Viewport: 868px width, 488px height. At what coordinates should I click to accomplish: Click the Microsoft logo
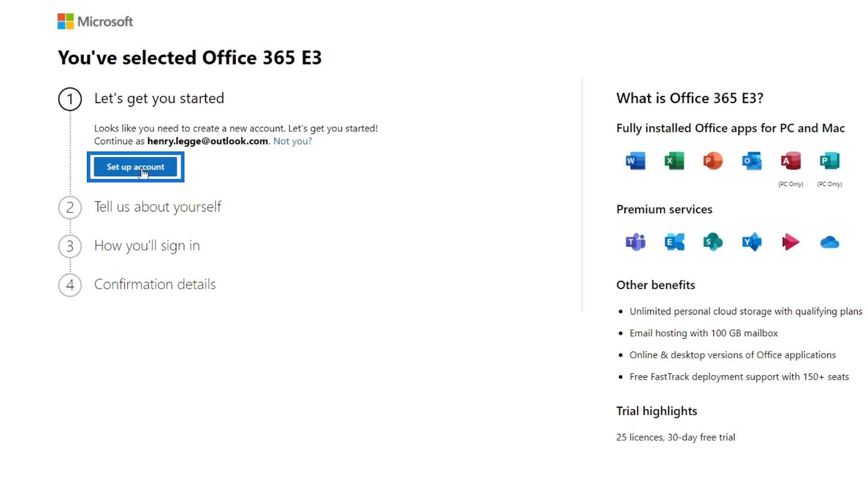(95, 21)
